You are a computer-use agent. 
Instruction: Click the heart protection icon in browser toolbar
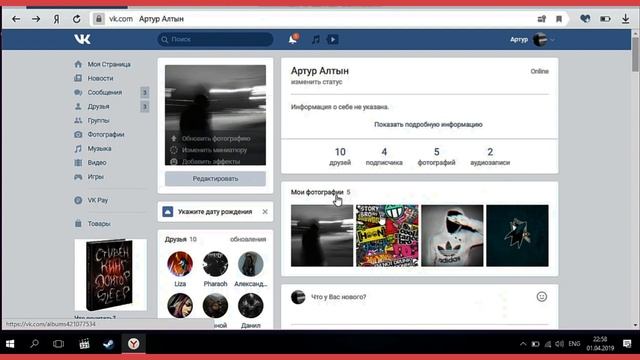585,19
